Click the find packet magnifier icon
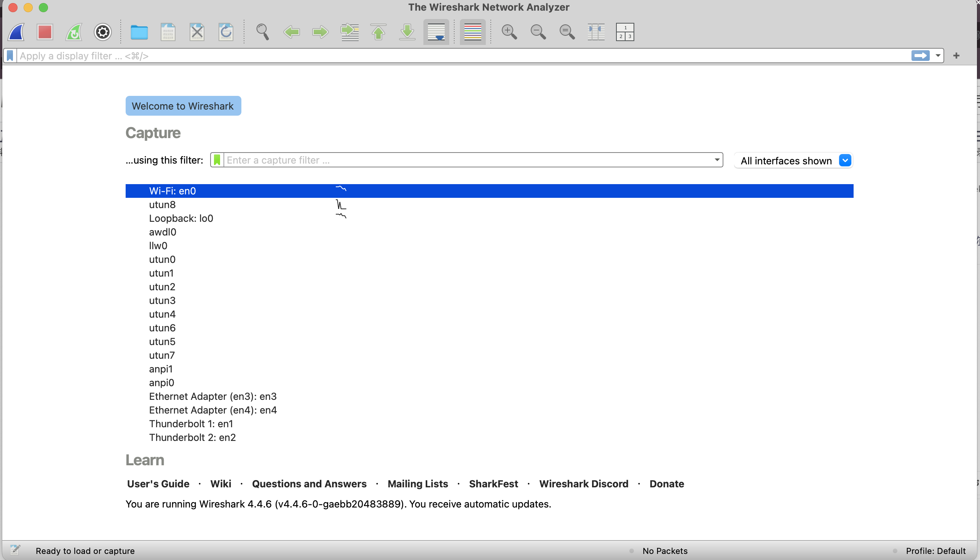The width and height of the screenshot is (980, 560). (263, 32)
